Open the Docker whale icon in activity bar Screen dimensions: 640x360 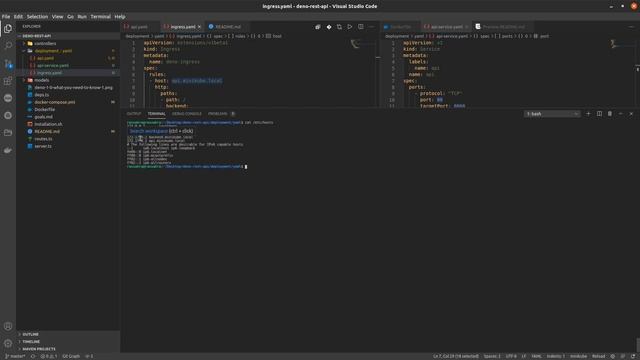coord(8,150)
